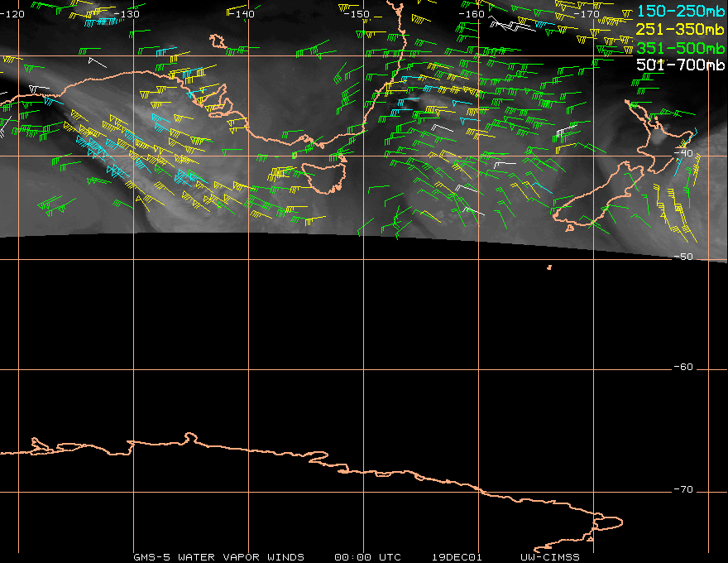The image size is (728, 563).
Task: Click the -70 latitude label
Action: click(683, 489)
